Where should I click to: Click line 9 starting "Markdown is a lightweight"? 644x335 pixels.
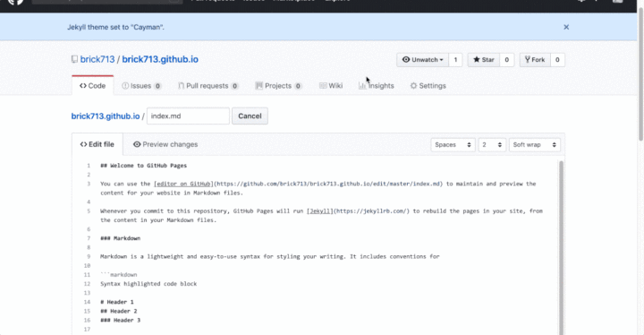(x=270, y=256)
